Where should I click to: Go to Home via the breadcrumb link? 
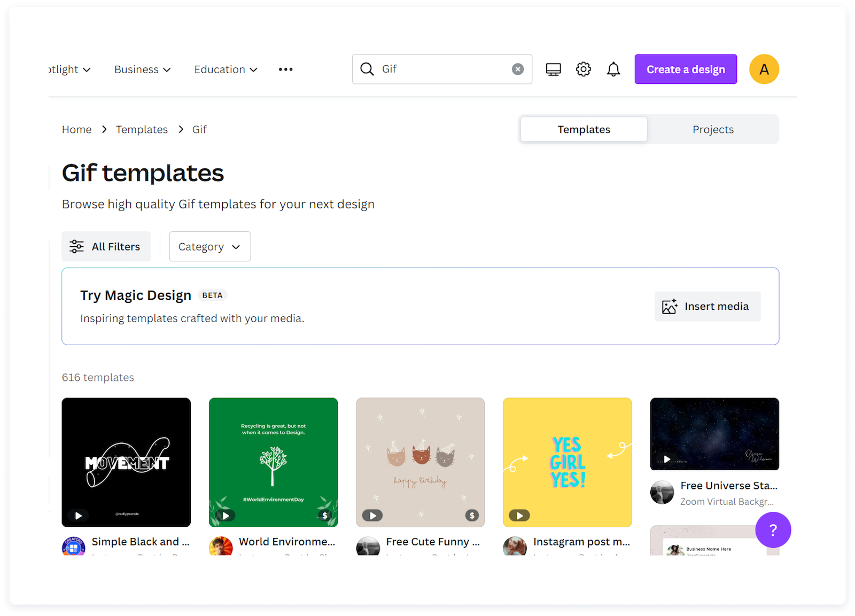pos(76,129)
